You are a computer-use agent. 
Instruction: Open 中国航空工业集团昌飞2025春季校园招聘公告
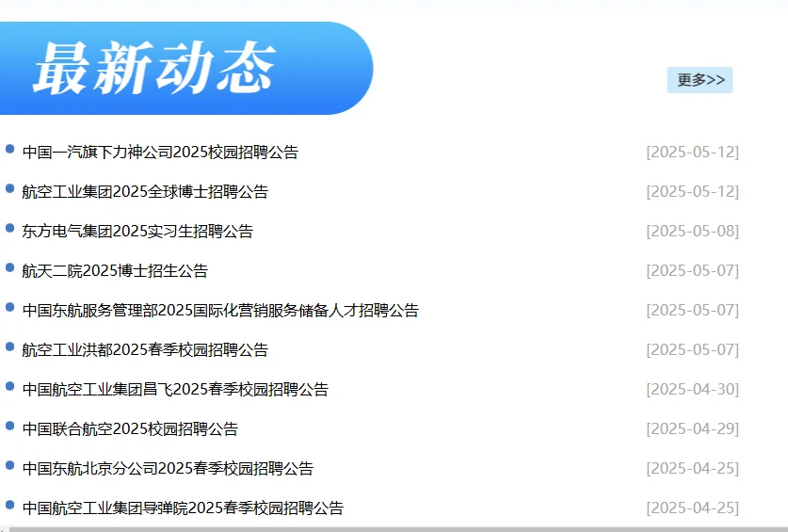[175, 389]
